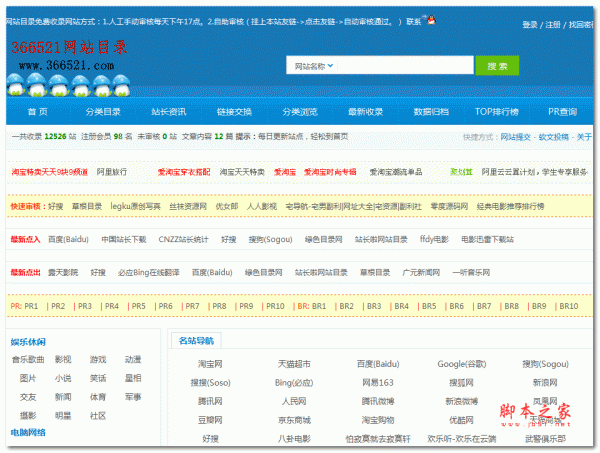
Task: Open 电脑网络 category heading
Action: pos(28,433)
